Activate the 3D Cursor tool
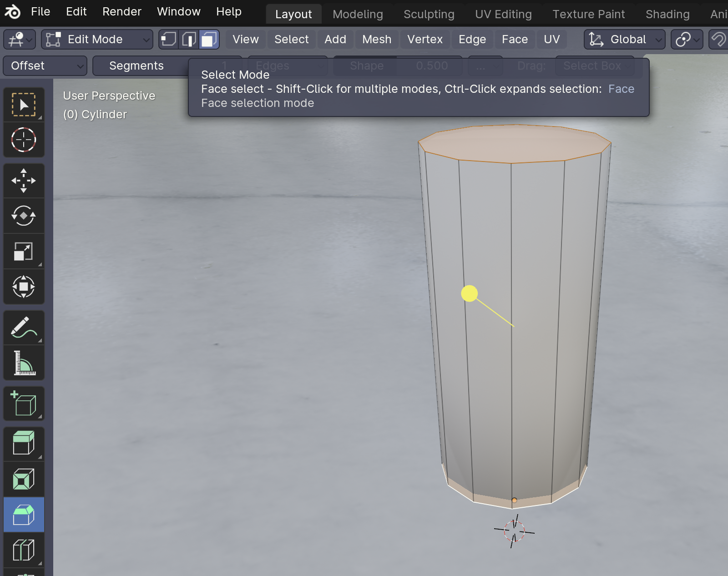This screenshot has height=576, width=728. coord(24,140)
